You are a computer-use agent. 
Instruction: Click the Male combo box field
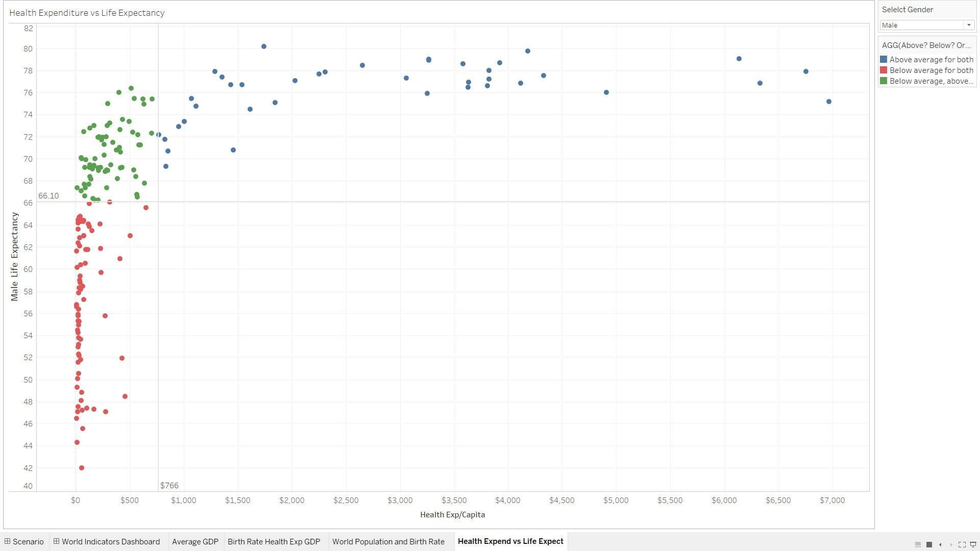[919, 24]
